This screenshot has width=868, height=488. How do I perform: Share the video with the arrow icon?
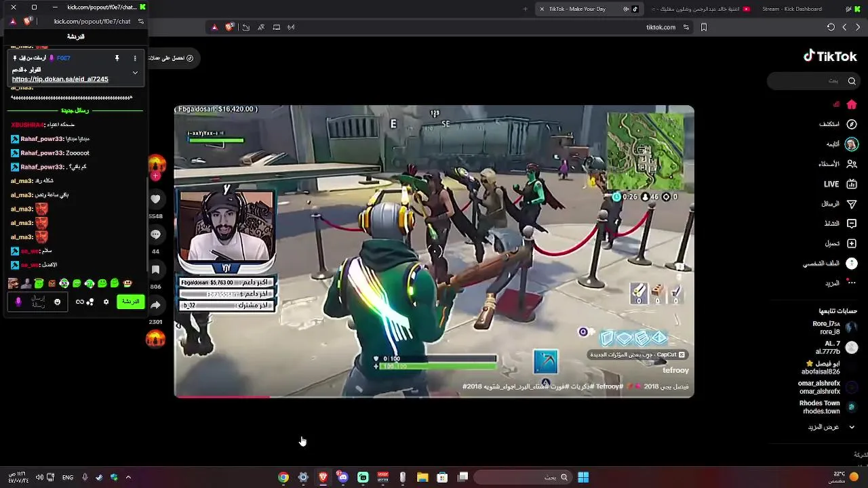[x=155, y=305]
